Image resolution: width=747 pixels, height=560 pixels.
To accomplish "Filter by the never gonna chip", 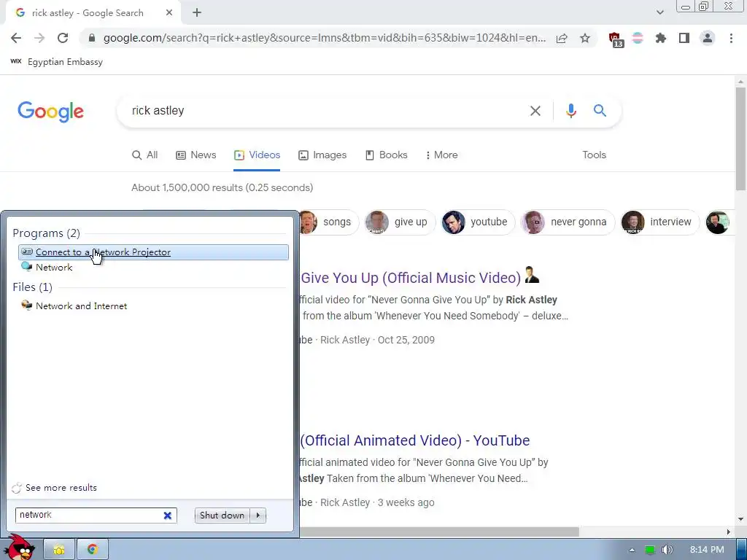I will 568,222.
